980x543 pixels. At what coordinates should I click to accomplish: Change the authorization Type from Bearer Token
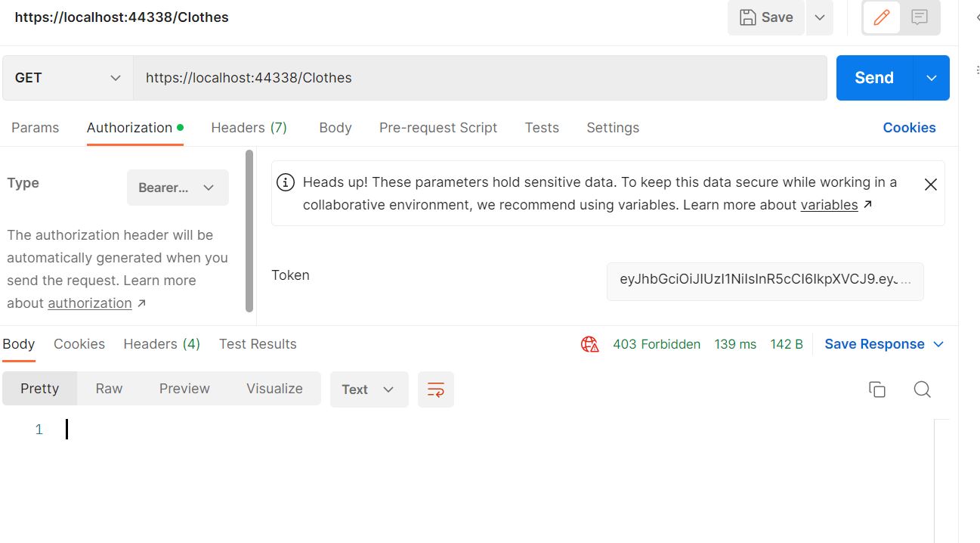point(178,187)
